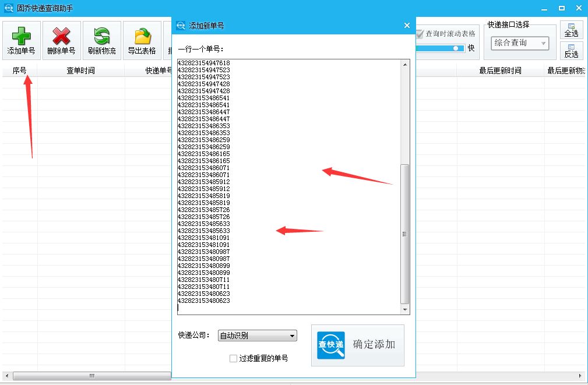Click the down arrow of the list scrollbar
The width and height of the screenshot is (588, 385).
click(x=404, y=308)
